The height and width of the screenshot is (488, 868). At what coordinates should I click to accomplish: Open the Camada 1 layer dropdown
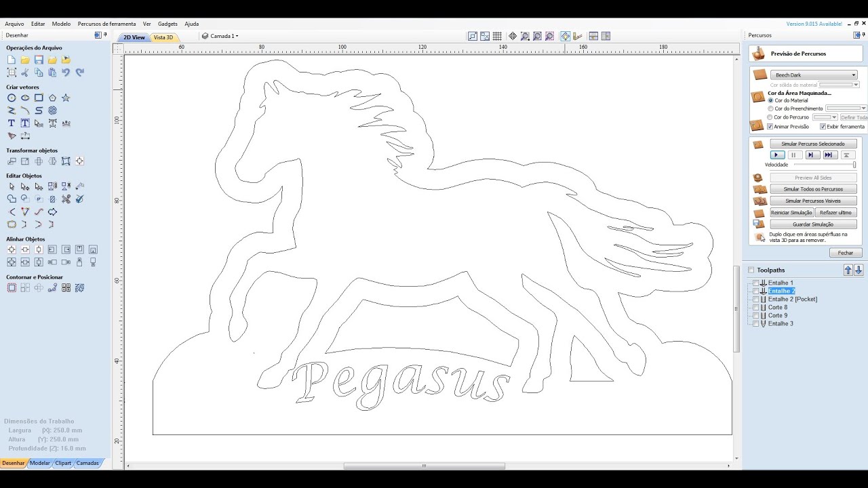220,36
